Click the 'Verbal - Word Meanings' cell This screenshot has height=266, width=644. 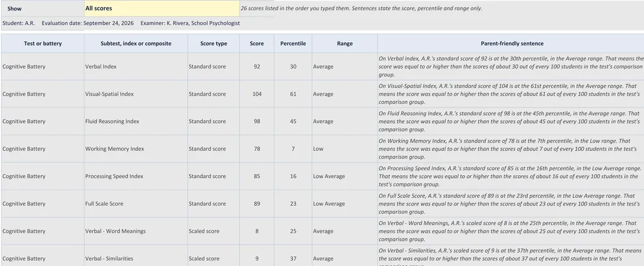(x=136, y=231)
